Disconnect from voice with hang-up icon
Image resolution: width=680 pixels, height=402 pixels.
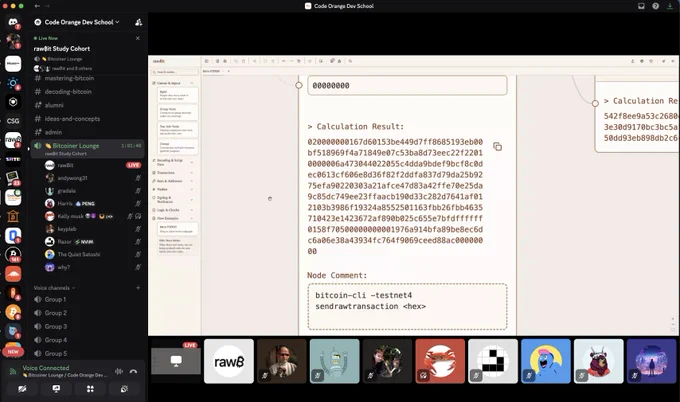pyautogui.click(x=133, y=371)
